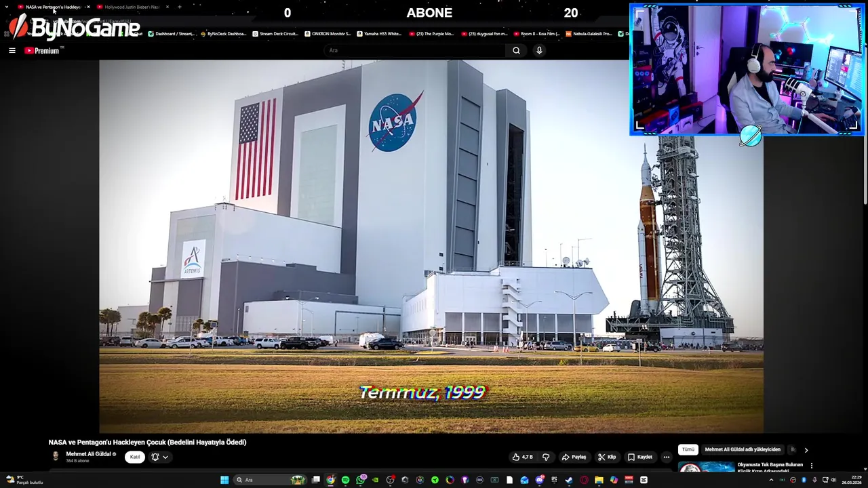Join the channel with Katıl button
Image resolution: width=868 pixels, height=488 pixels.
(135, 457)
